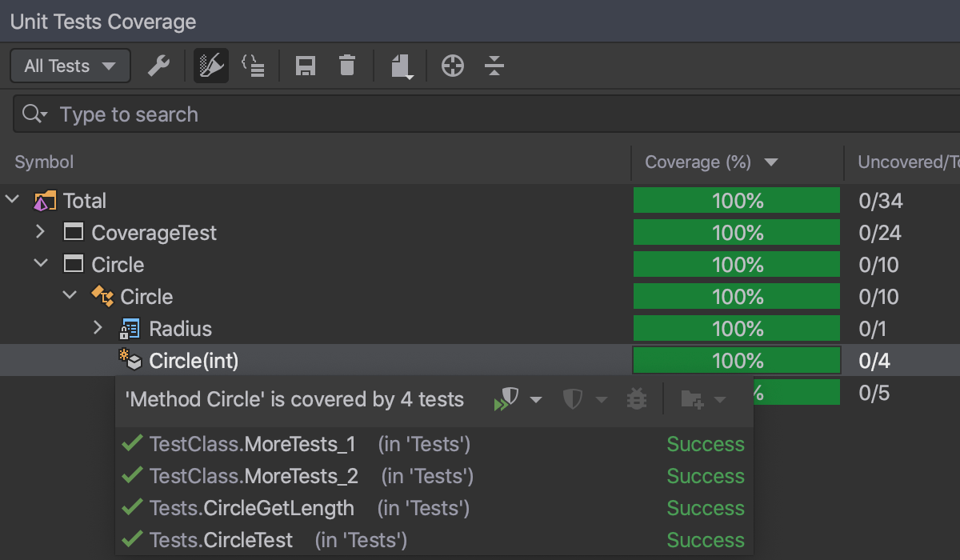The image size is (960, 560).
Task: Select TestClass.MoreTests_1 in popup list
Action: coord(252,444)
